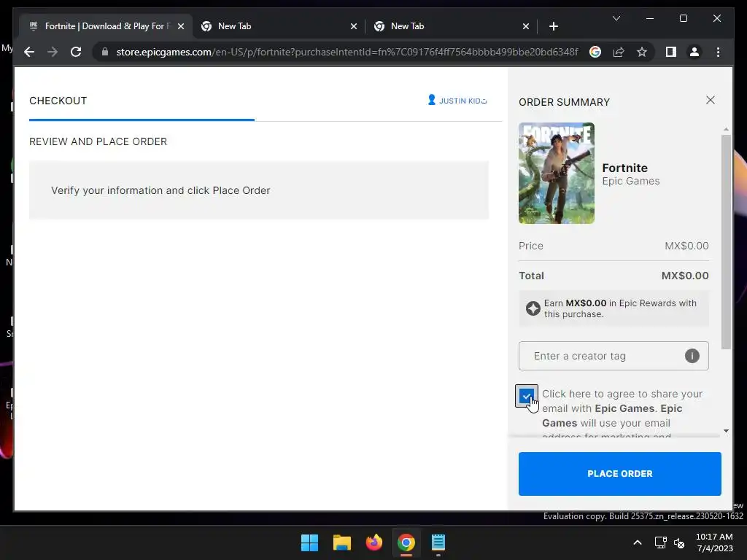
Task: Click the muted volume tray icon
Action: (x=679, y=542)
